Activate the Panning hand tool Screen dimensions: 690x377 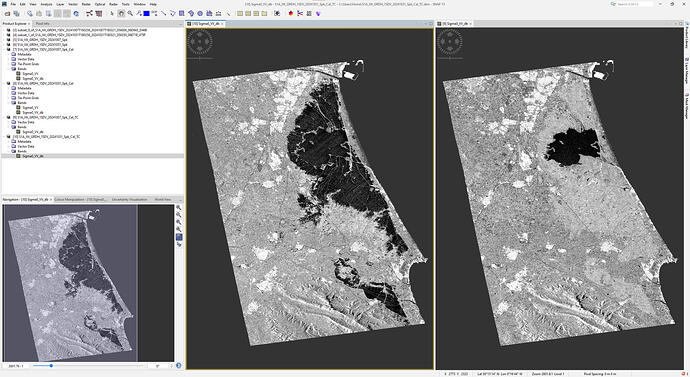[121, 14]
